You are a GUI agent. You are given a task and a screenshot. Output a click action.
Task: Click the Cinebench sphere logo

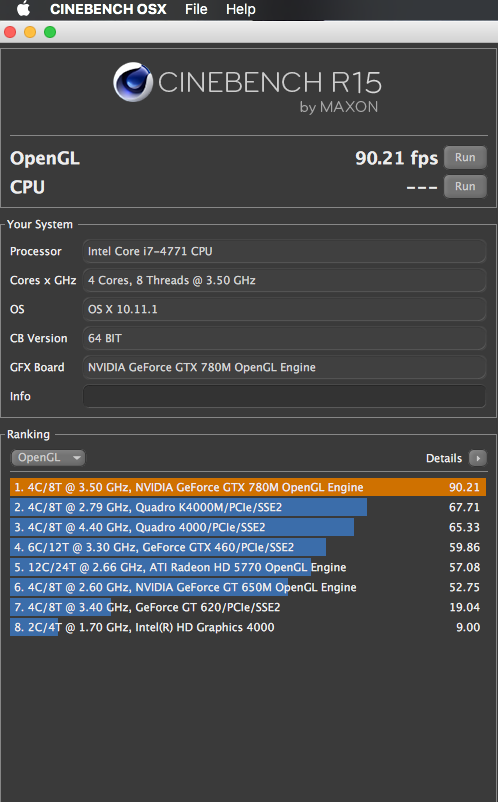pos(133,82)
